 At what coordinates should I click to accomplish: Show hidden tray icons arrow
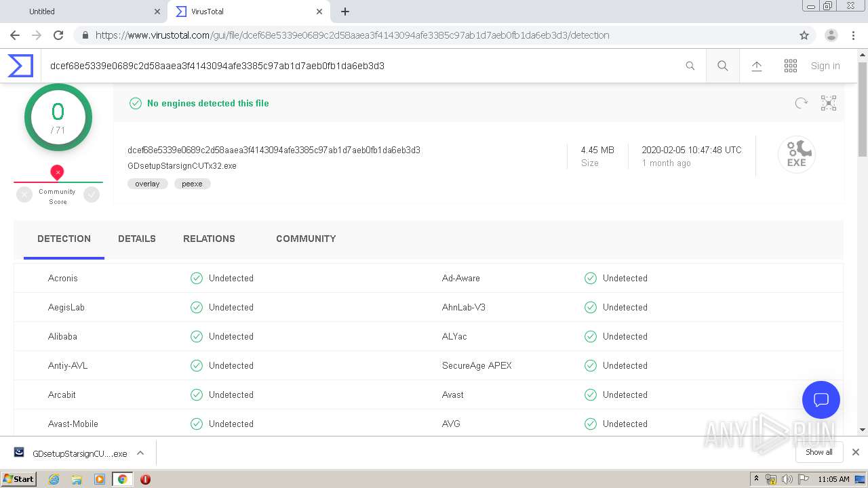coord(756,479)
